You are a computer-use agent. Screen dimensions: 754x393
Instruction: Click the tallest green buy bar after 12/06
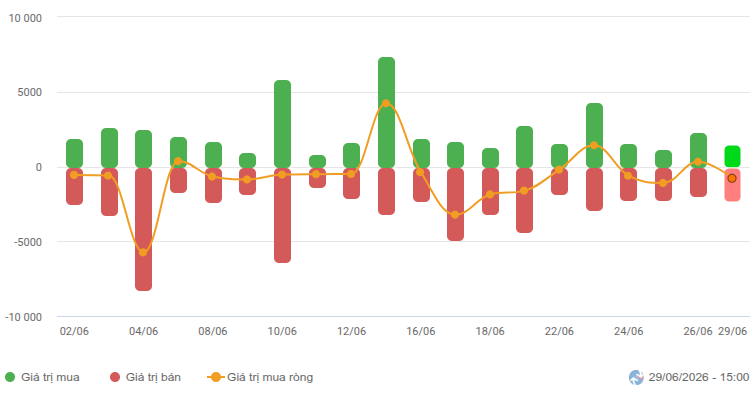(386, 113)
